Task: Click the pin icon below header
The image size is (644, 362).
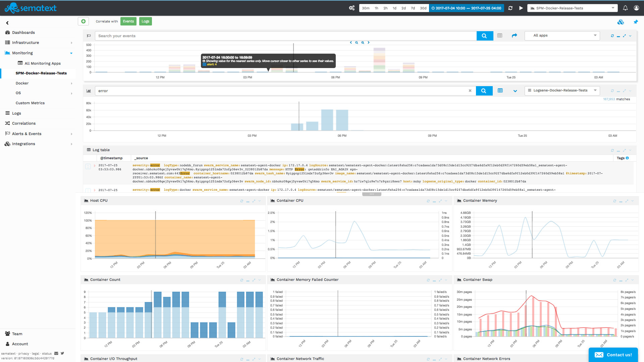Action: pos(636,22)
